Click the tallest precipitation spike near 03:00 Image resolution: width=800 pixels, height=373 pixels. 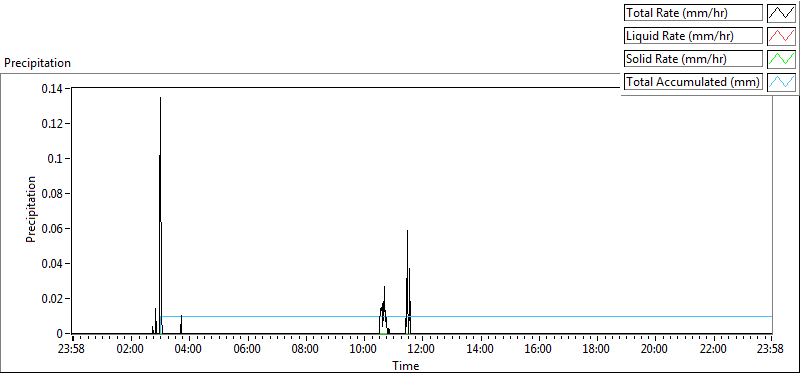[160, 214]
